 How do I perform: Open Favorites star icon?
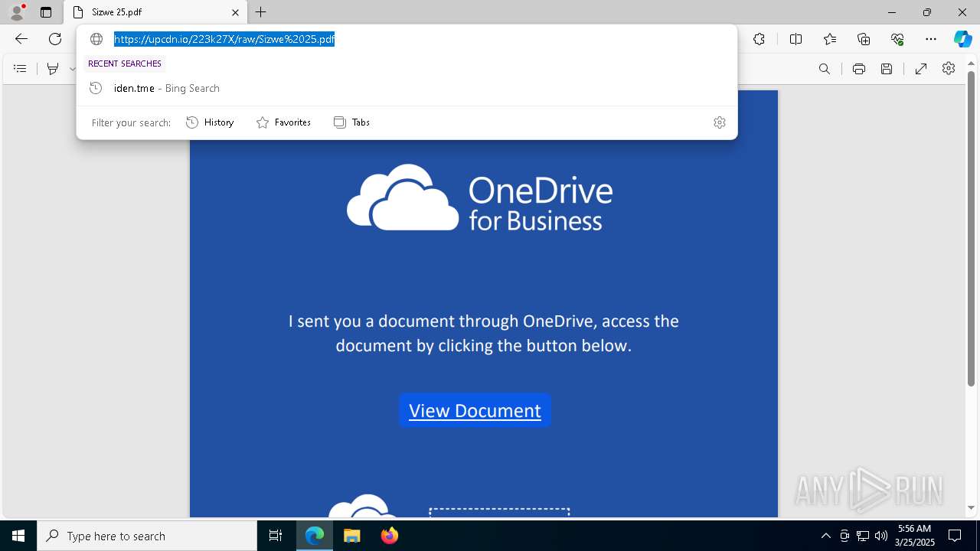(x=830, y=39)
